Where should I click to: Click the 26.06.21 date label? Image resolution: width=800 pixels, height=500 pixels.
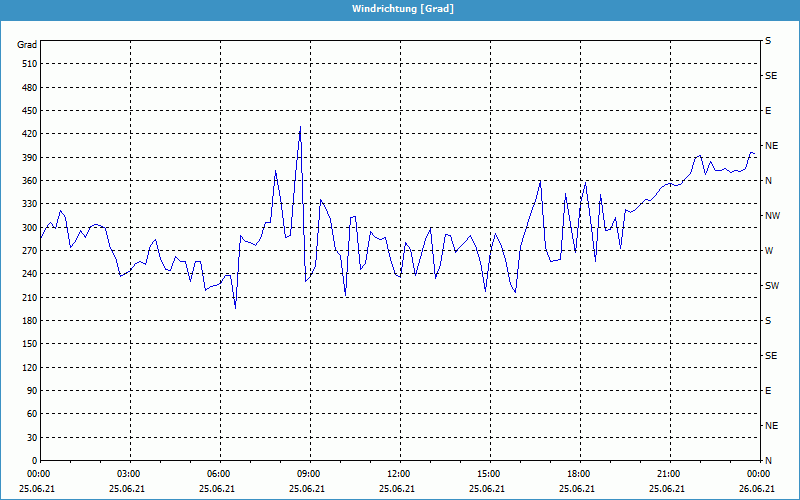coord(756,489)
